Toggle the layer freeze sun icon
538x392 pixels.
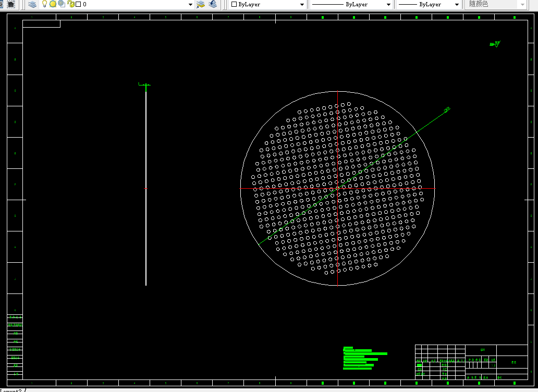coord(53,4)
